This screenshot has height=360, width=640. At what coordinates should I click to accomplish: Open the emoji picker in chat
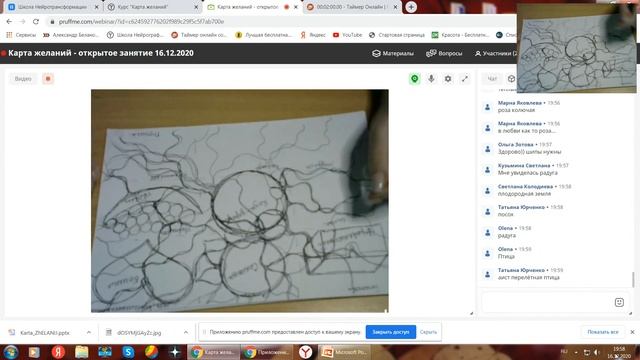[619, 302]
